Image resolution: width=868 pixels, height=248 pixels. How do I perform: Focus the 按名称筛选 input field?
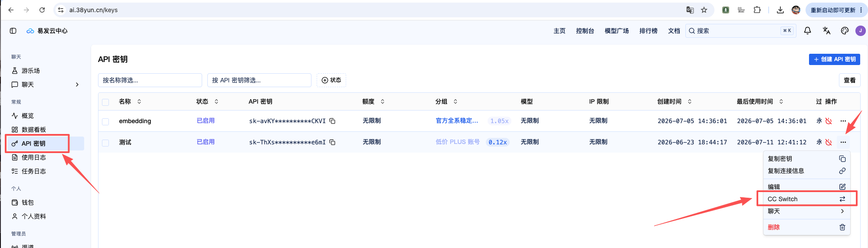[150, 80]
